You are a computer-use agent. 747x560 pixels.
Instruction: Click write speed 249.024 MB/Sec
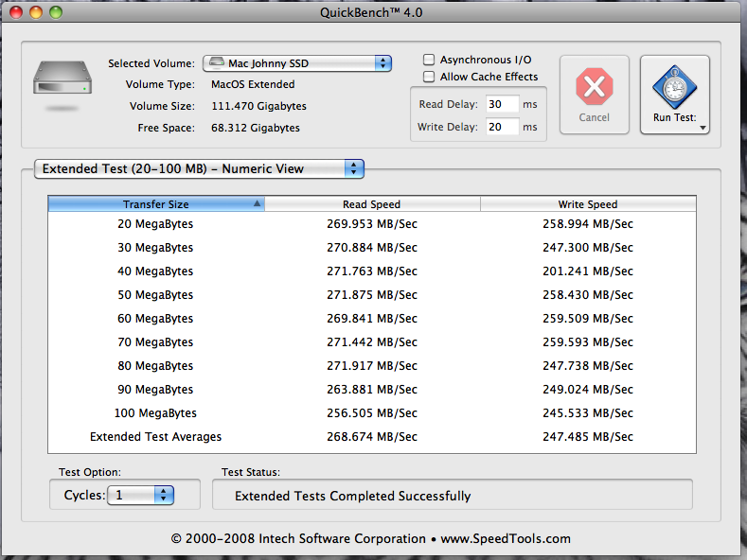pos(588,390)
